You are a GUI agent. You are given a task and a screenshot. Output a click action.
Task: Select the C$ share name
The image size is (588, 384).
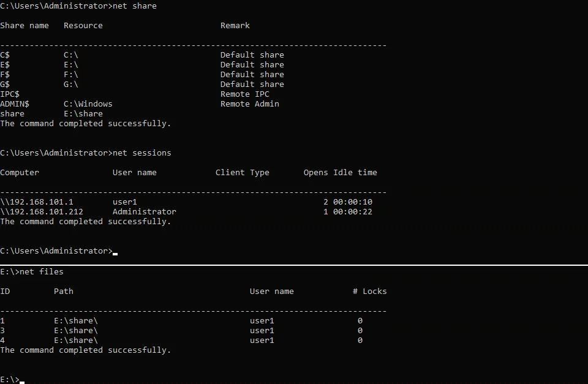point(5,55)
